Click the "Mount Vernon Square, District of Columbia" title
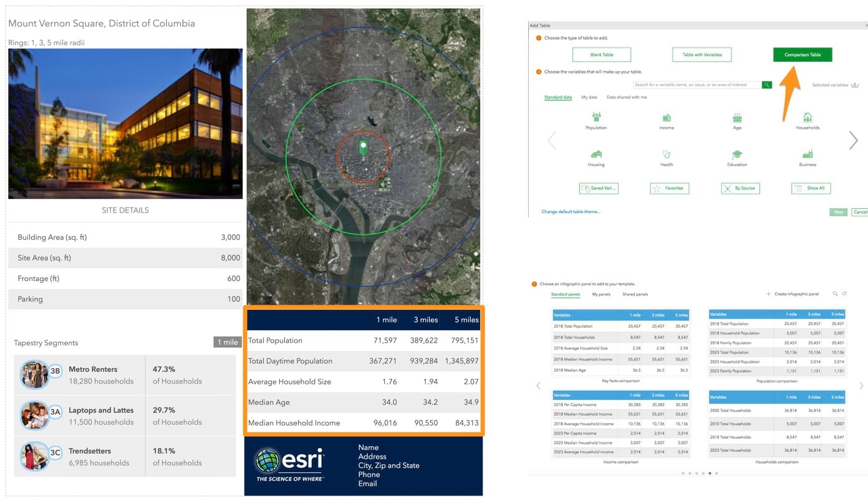868x501 pixels. click(102, 24)
